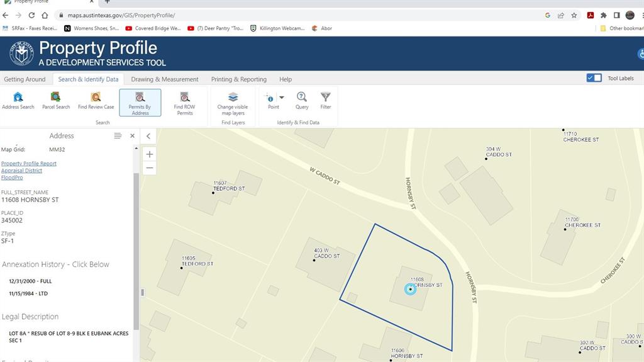The width and height of the screenshot is (644, 362).
Task: Reload the page with the browser refresh button
Action: 31,15
